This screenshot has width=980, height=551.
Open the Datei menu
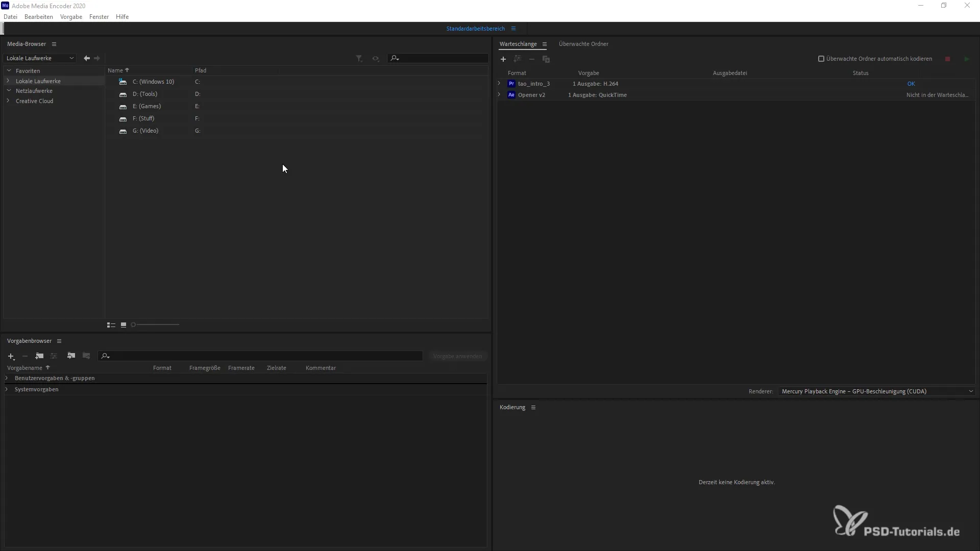pyautogui.click(x=11, y=17)
